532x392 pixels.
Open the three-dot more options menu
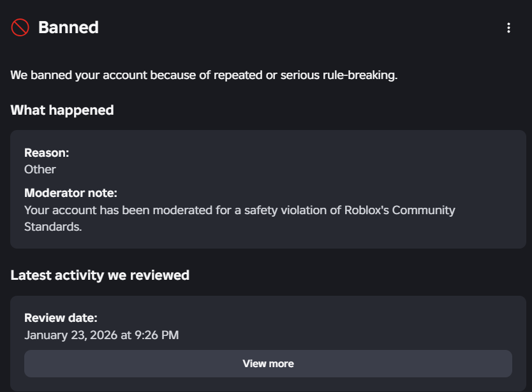point(508,28)
